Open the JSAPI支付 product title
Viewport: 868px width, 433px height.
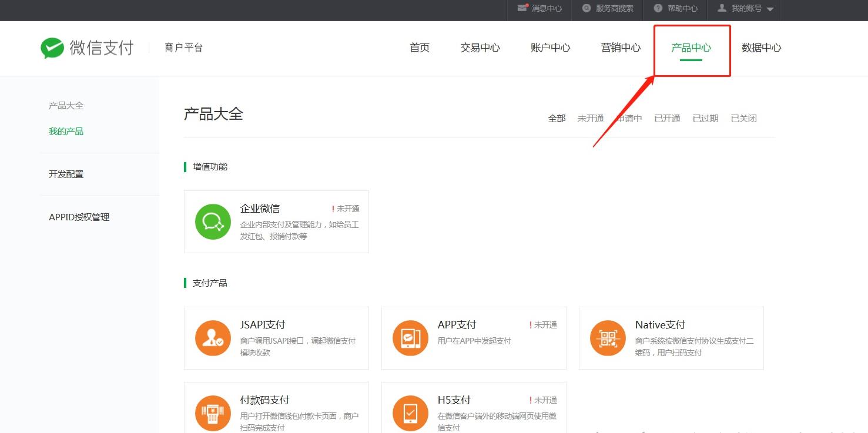pos(263,325)
